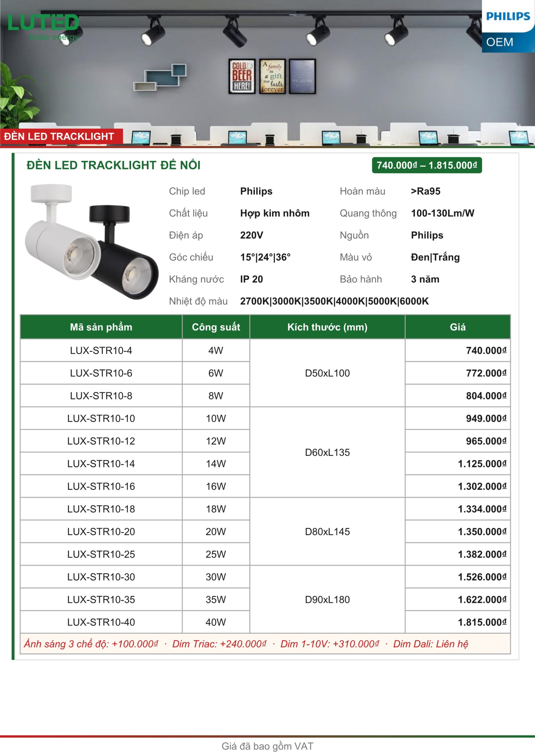This screenshot has width=535, height=756.
Task: Select the price 740.000đ
Action: [486, 351]
